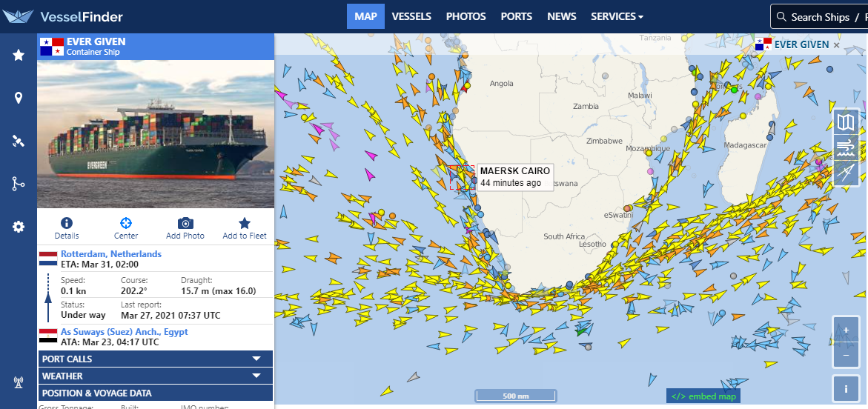Select the MAERSK CAIRO vessel marker

[463, 178]
